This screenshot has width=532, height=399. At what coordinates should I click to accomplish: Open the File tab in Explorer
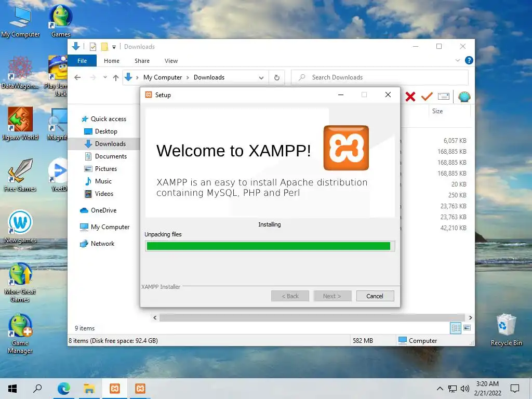(82, 61)
